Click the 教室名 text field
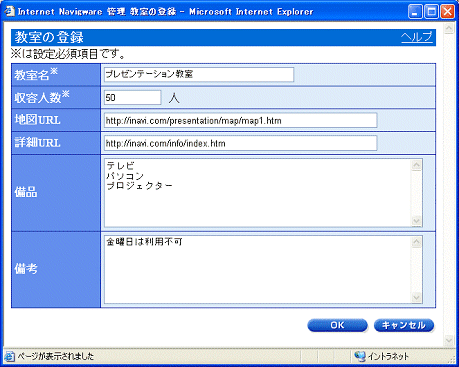459x367 pixels. coord(199,74)
